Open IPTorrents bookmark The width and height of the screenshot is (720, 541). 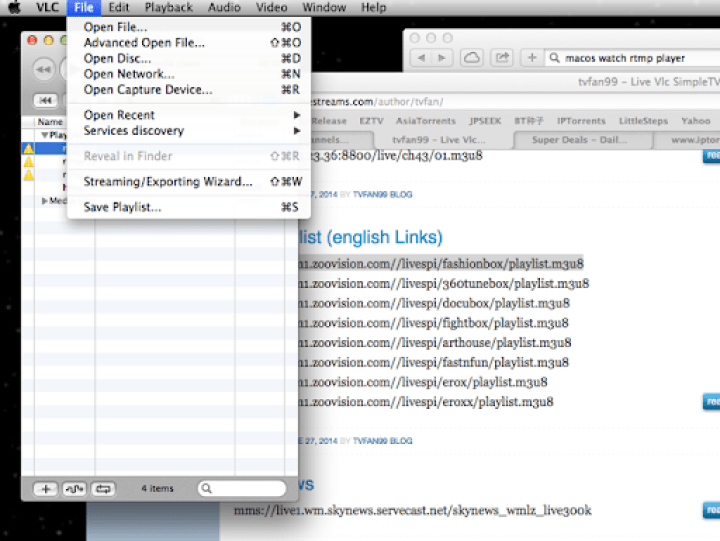click(581, 121)
